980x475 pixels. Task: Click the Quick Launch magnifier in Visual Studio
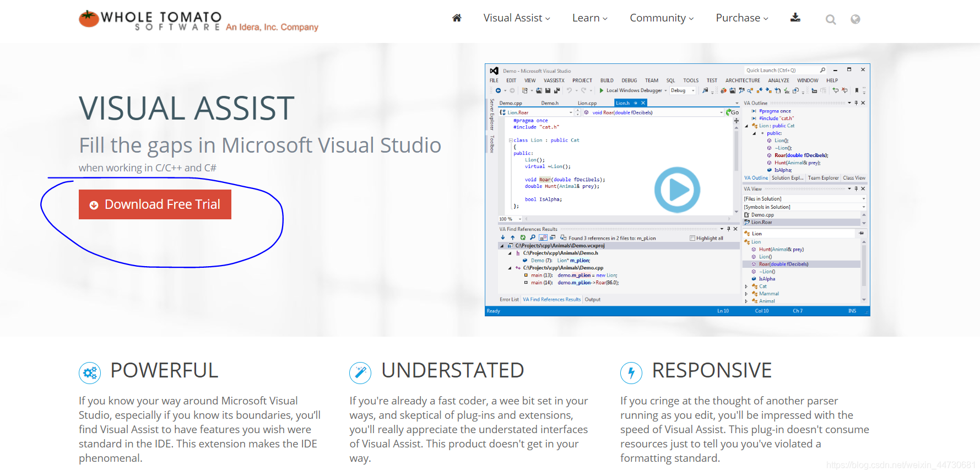[822, 70]
